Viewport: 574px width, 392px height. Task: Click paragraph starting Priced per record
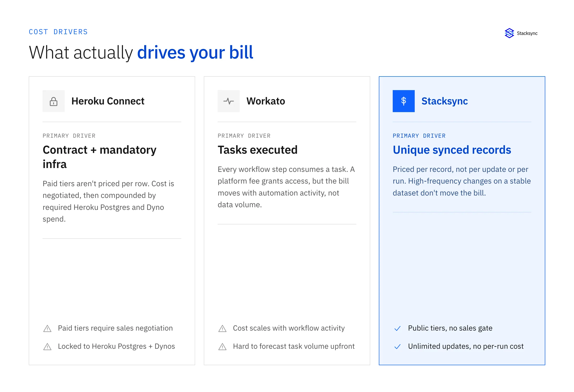[x=462, y=181]
